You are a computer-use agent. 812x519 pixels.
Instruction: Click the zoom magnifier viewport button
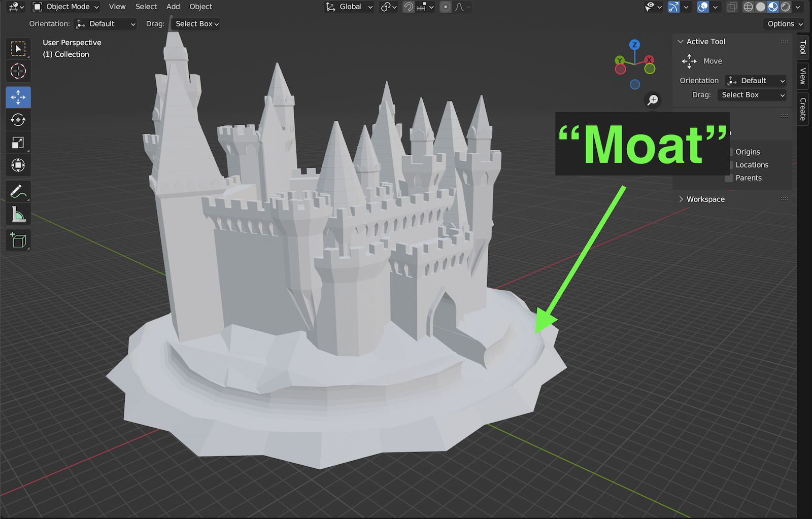653,100
